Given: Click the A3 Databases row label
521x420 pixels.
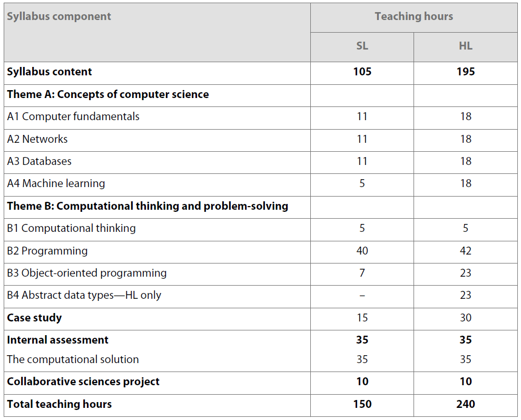Looking at the screenshot, I should click(x=40, y=161).
